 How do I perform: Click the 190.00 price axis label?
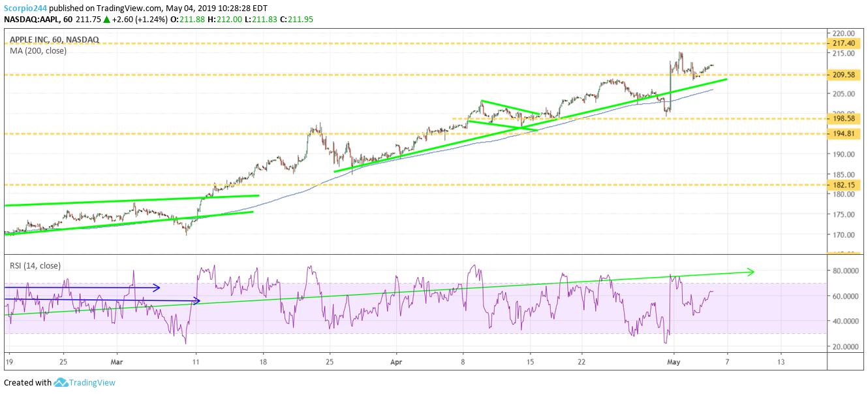tap(845, 154)
